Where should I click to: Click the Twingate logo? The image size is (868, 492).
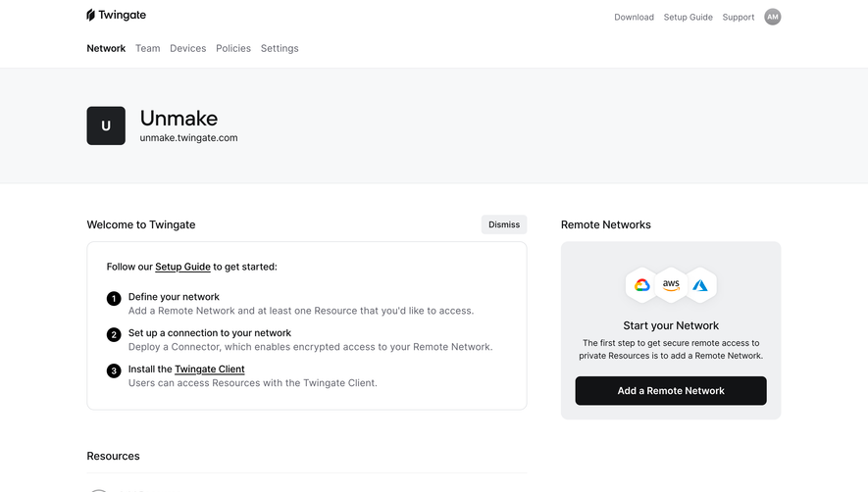click(x=117, y=15)
